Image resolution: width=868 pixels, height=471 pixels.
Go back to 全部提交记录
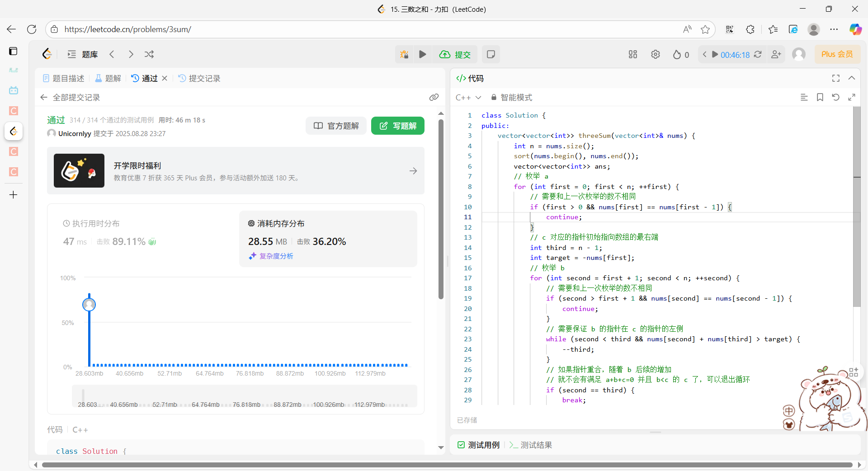[70, 97]
